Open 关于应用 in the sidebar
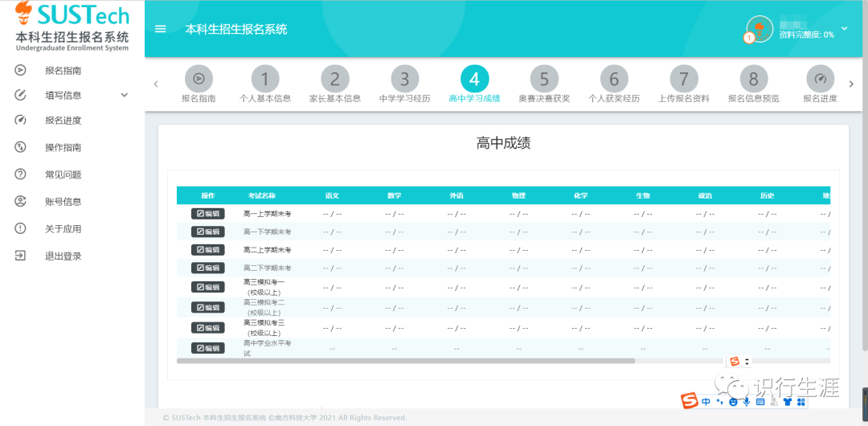The width and height of the screenshot is (868, 426). (x=63, y=229)
